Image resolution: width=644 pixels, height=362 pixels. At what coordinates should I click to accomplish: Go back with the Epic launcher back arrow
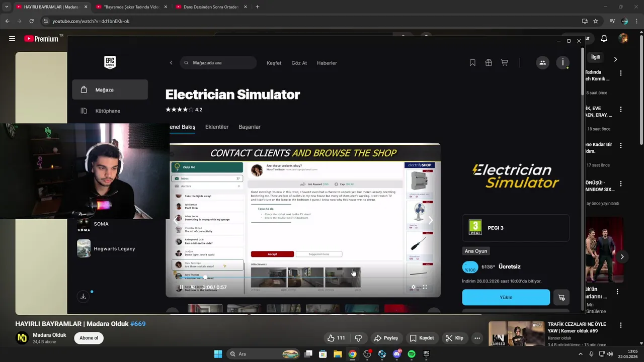[171, 63]
